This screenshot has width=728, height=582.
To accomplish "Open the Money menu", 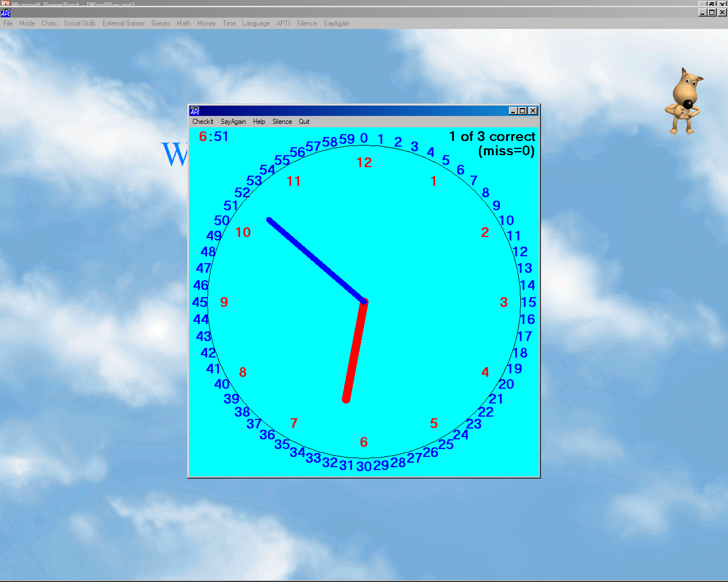I will [206, 23].
